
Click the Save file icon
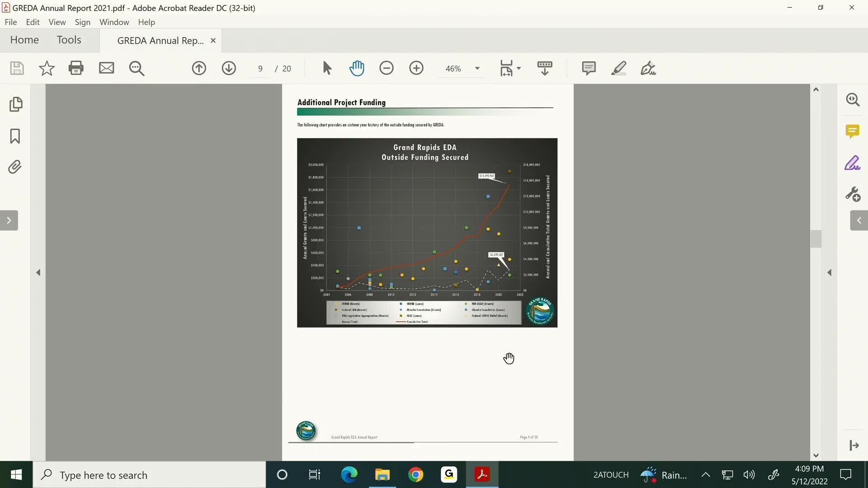[x=17, y=68]
